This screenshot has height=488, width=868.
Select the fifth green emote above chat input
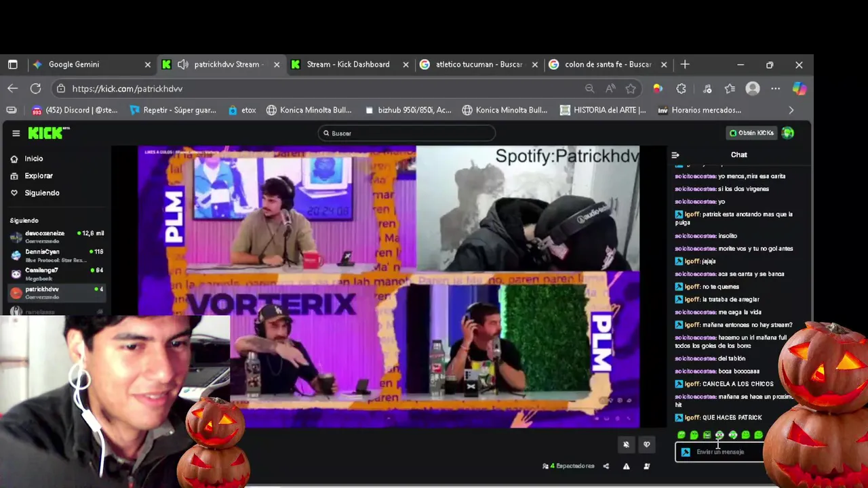(733, 435)
